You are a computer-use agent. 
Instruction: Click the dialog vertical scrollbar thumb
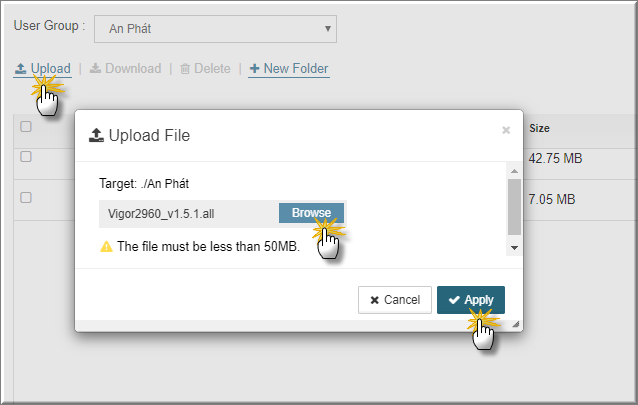(514, 207)
